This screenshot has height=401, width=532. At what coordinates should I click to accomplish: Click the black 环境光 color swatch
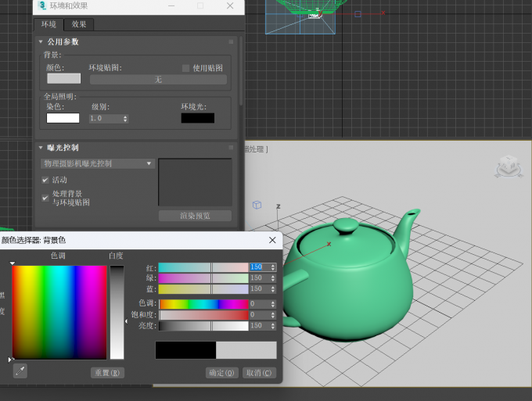198,118
